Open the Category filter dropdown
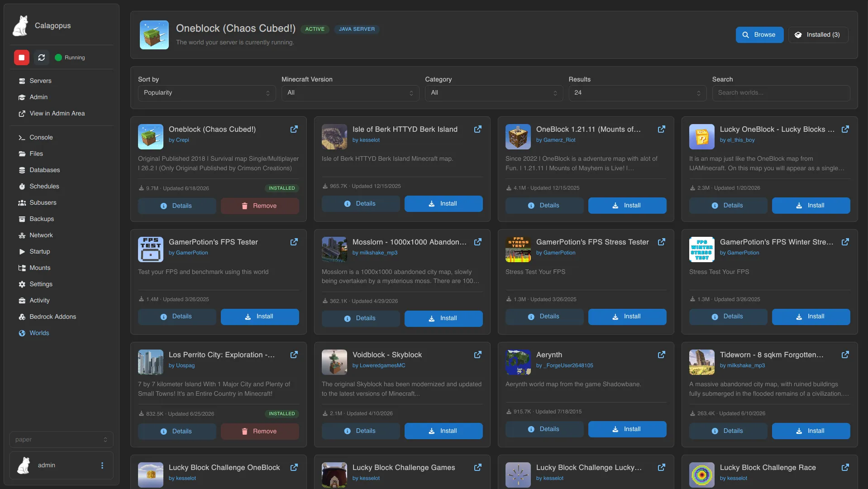 pyautogui.click(x=494, y=93)
